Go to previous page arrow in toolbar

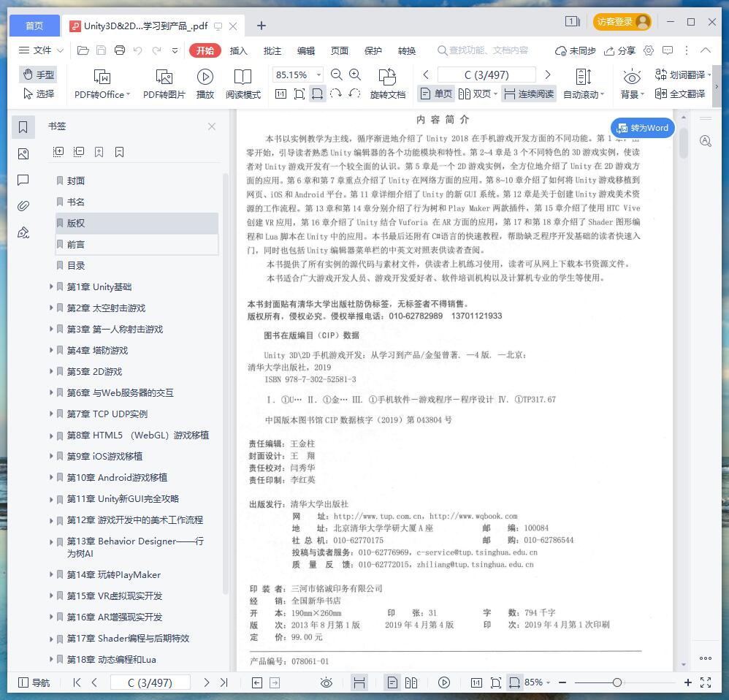[x=425, y=75]
